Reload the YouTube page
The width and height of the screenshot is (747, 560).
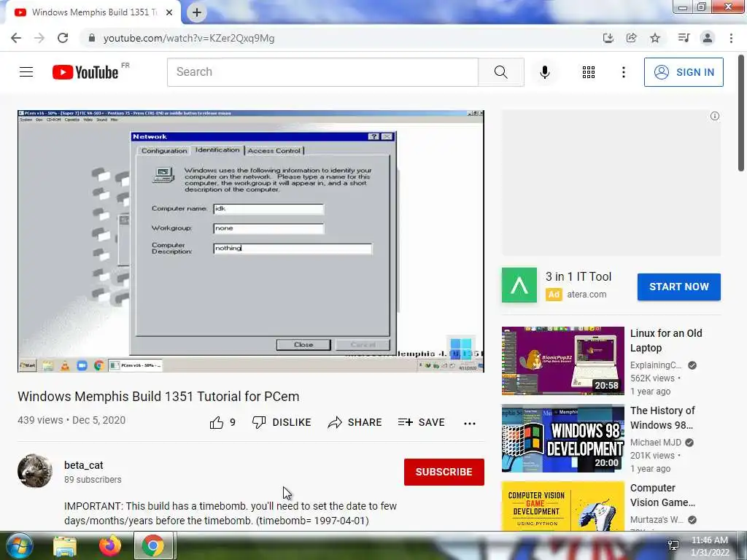(63, 38)
